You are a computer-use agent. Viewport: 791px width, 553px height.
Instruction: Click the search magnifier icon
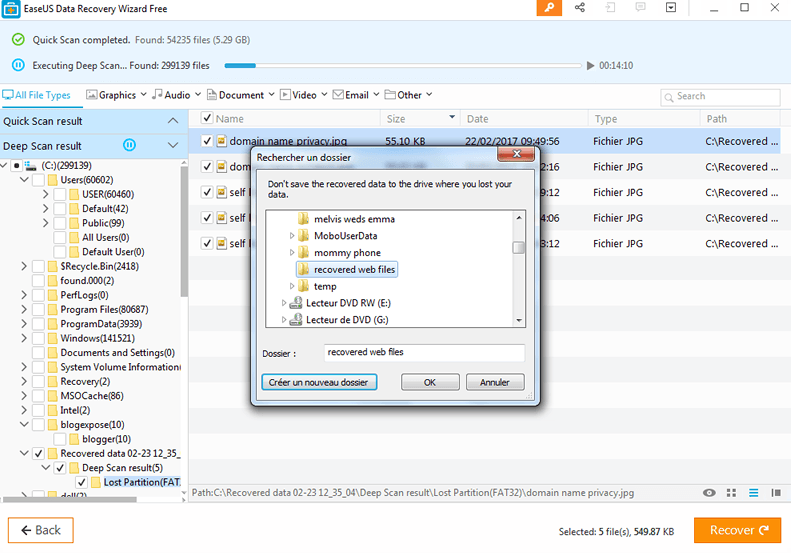669,97
